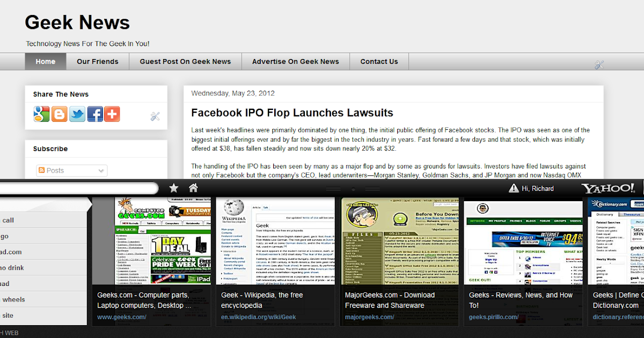The height and width of the screenshot is (338, 644).
Task: Open the Facebook IPO Flop article headline
Action: pos(291,113)
